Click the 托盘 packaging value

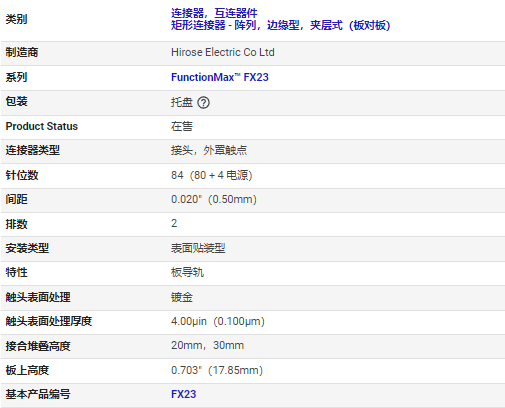click(182, 102)
